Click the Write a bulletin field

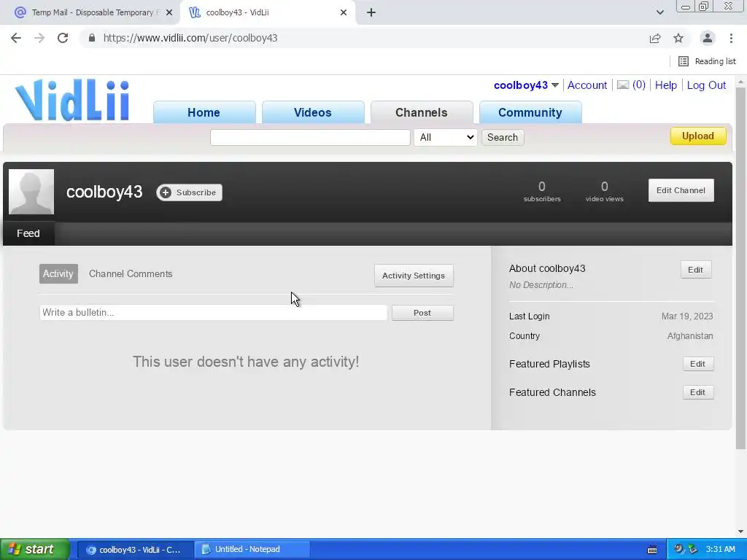[214, 312]
